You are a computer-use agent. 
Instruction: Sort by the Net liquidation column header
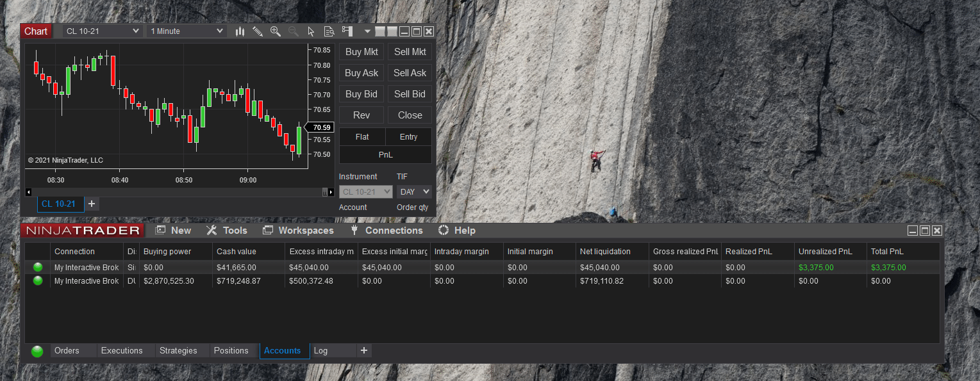pos(612,252)
